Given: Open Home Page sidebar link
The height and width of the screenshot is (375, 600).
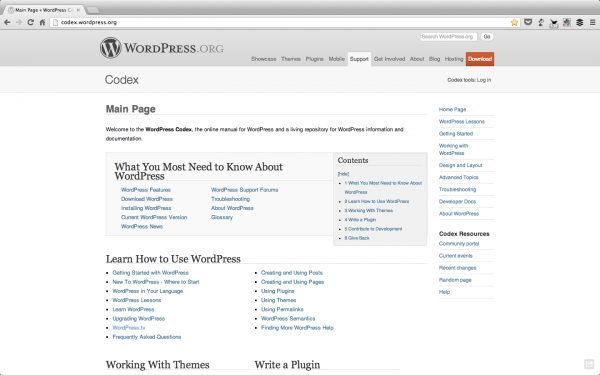Looking at the screenshot, I should (x=453, y=109).
